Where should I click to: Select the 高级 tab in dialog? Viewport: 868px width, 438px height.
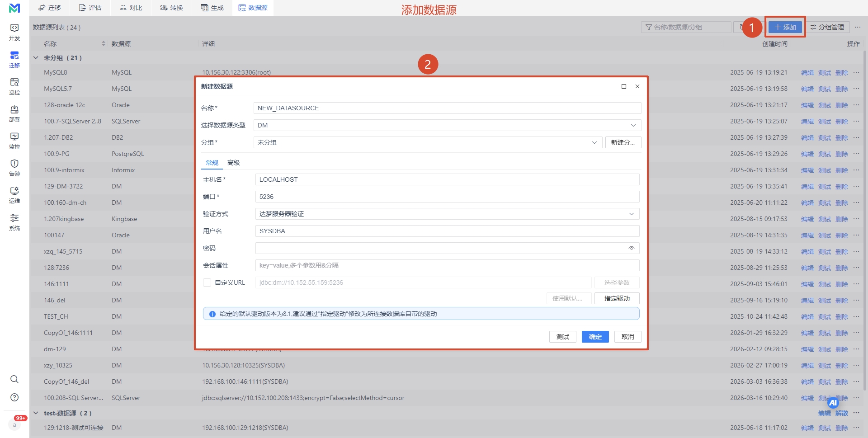point(234,163)
